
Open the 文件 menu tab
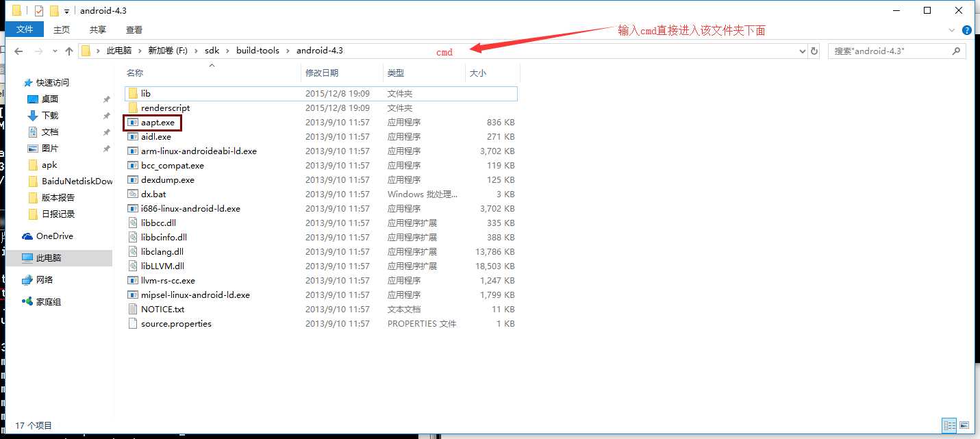point(25,29)
